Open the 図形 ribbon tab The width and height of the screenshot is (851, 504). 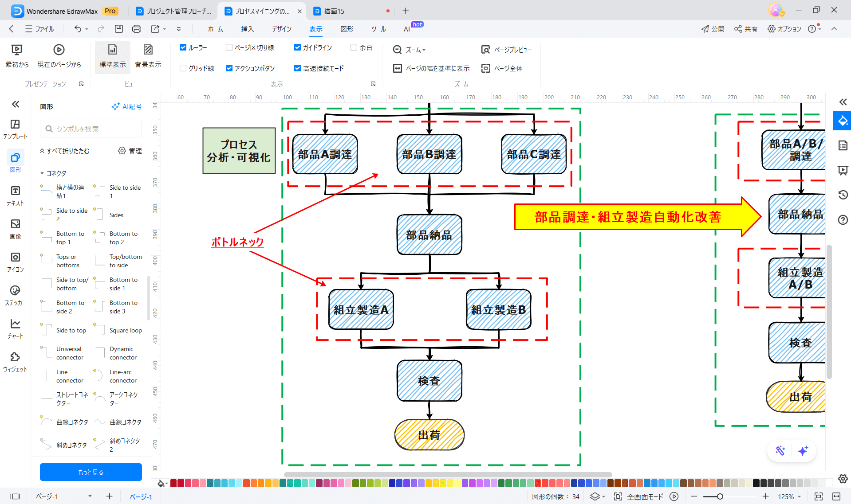point(347,29)
